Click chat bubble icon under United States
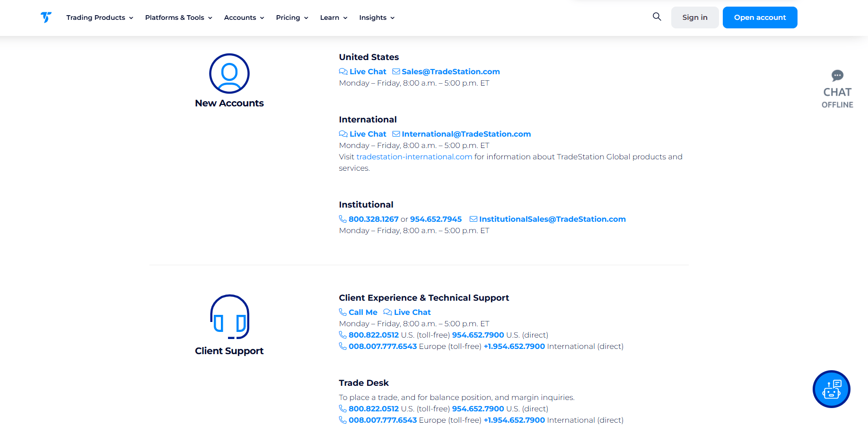The width and height of the screenshot is (868, 426). pos(343,71)
